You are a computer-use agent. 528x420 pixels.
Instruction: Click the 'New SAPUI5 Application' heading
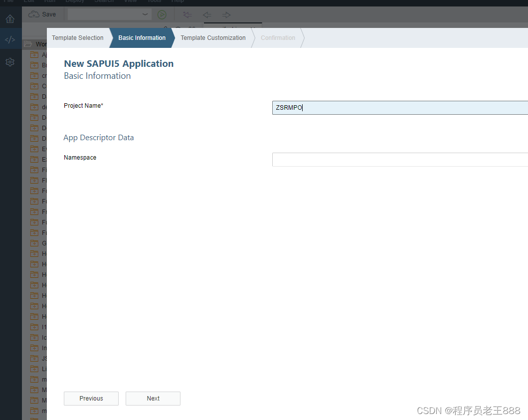coord(119,64)
